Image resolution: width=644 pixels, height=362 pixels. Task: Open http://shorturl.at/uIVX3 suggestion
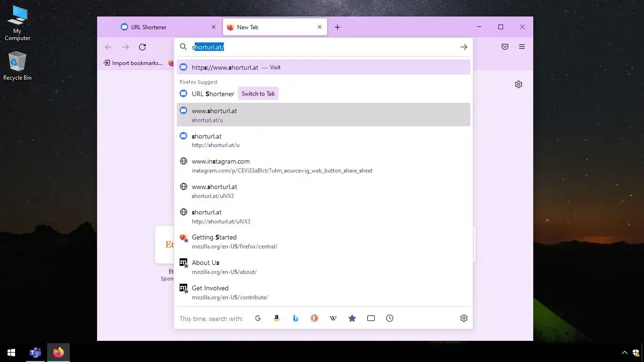[x=323, y=216]
